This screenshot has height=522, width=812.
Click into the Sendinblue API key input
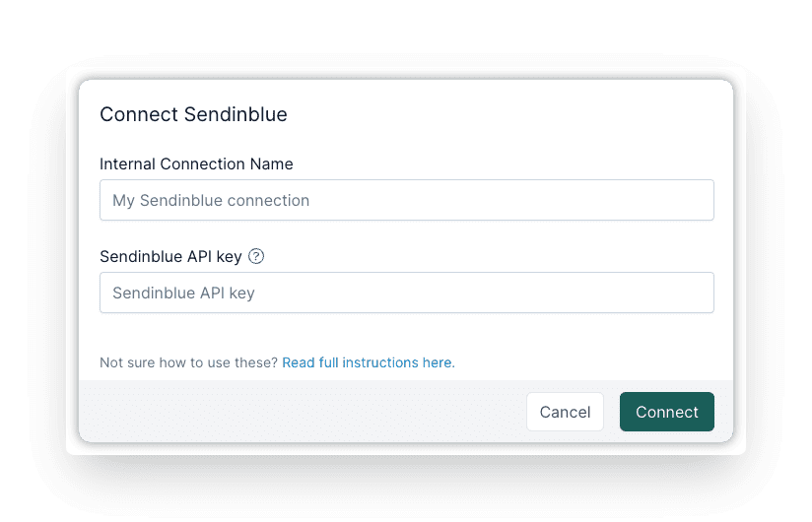(x=407, y=293)
